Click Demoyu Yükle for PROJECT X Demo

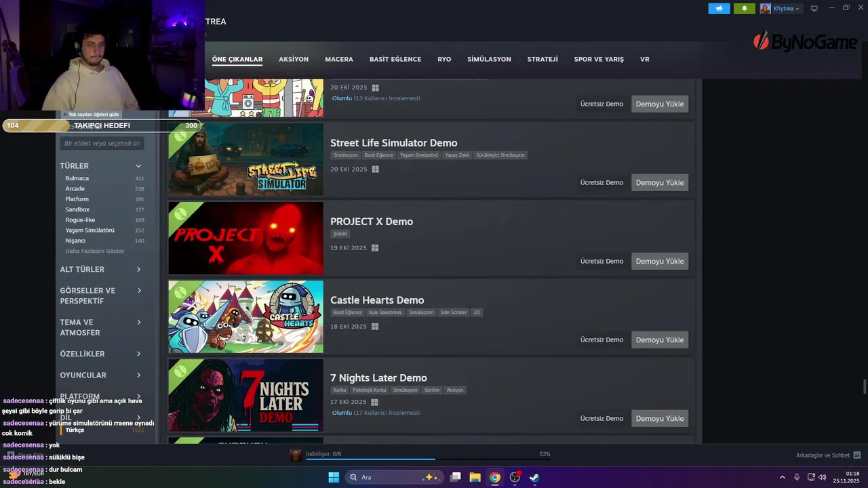(x=660, y=262)
